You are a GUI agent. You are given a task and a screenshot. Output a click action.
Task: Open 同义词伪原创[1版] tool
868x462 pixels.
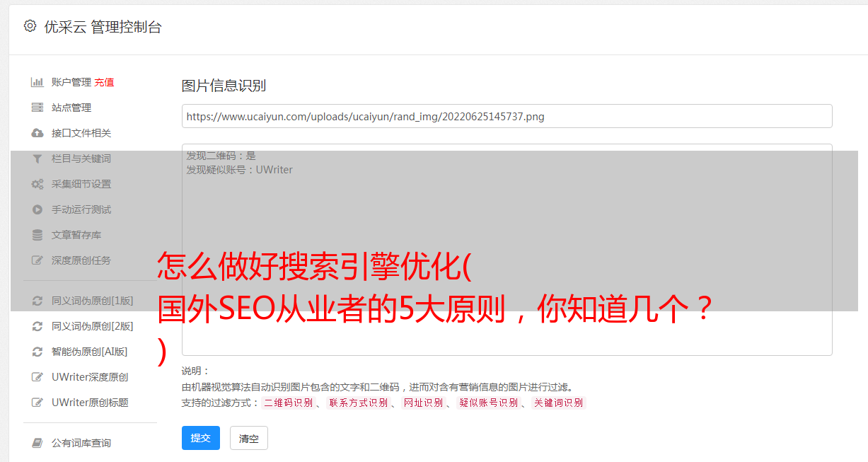click(x=93, y=301)
